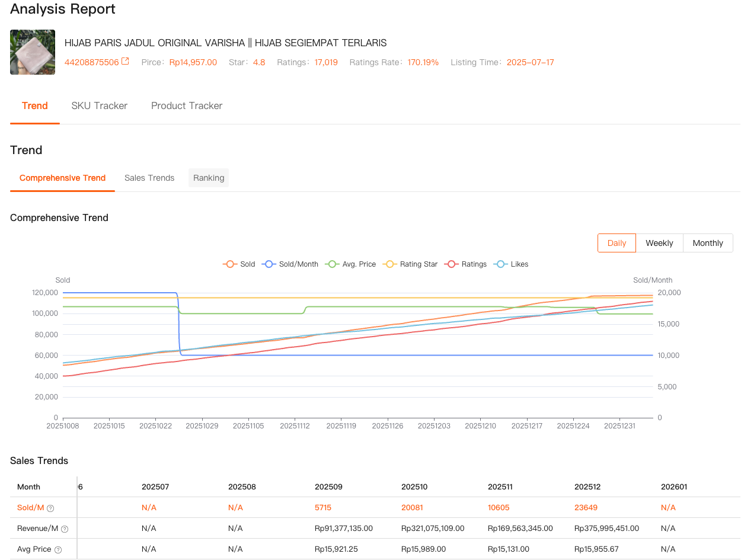Toggle Rating Star legend marker
The width and height of the screenshot is (741, 560).
coord(390,264)
